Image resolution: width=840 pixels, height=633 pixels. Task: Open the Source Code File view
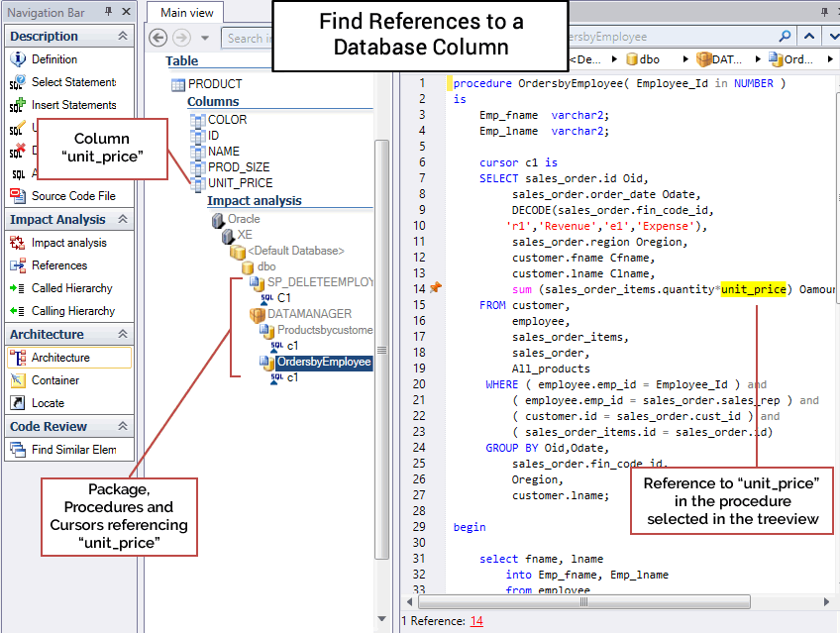click(72, 196)
